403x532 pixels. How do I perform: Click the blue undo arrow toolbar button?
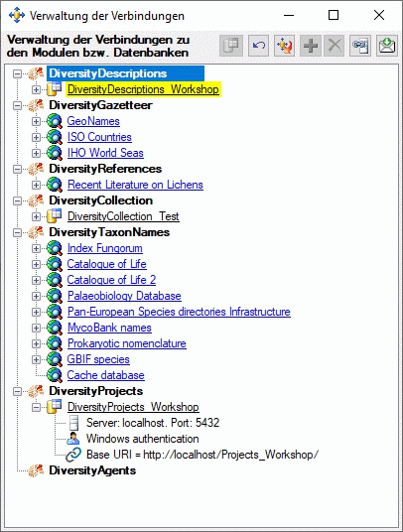pyautogui.click(x=258, y=46)
